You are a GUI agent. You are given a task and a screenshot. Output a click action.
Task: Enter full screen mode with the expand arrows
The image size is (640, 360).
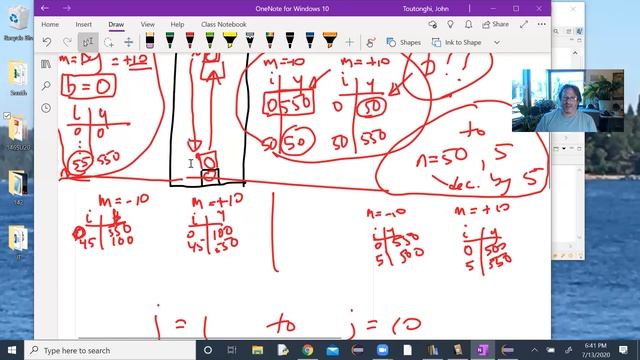(x=524, y=24)
